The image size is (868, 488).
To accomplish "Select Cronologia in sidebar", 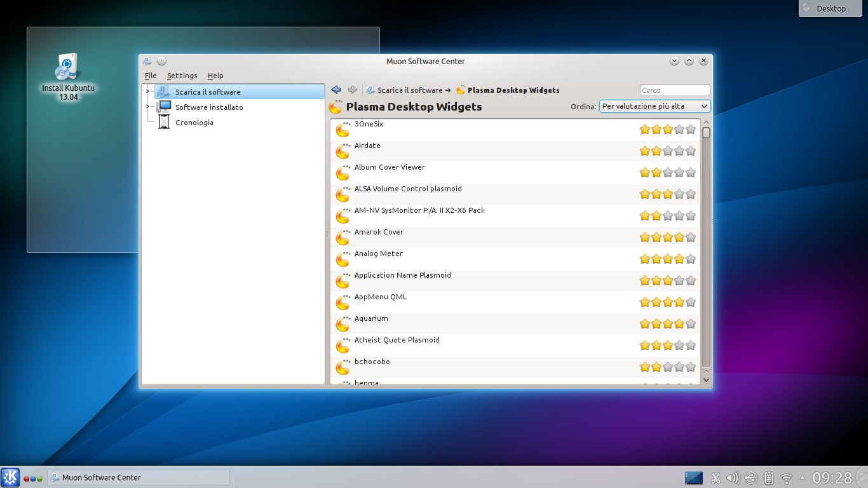I will (194, 123).
